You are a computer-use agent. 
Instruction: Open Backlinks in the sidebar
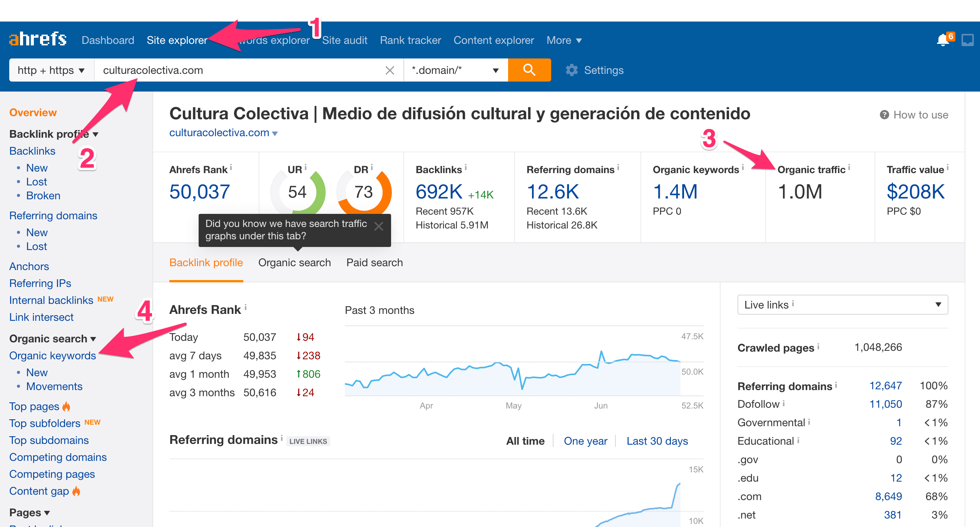point(32,151)
